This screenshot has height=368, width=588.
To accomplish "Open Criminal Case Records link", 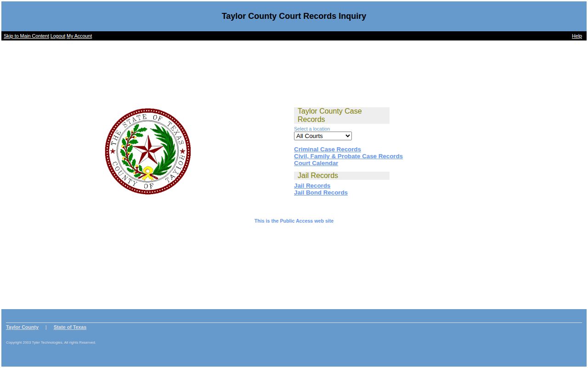I will pos(328,149).
